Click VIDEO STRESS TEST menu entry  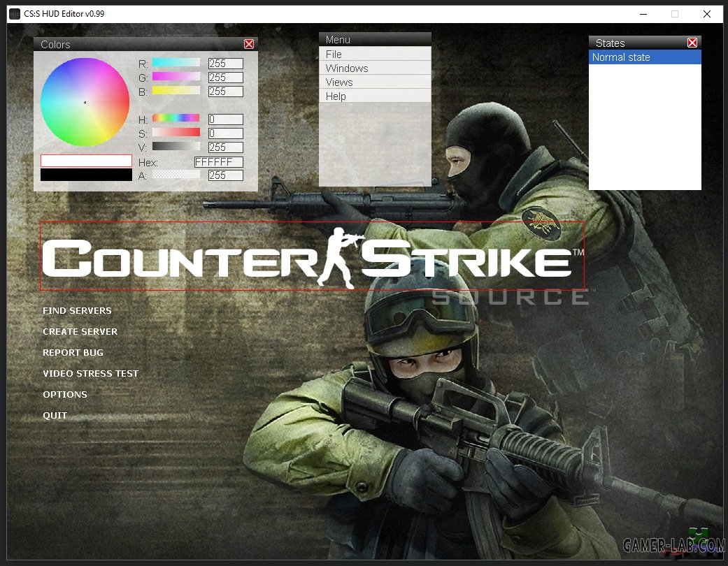tap(90, 373)
